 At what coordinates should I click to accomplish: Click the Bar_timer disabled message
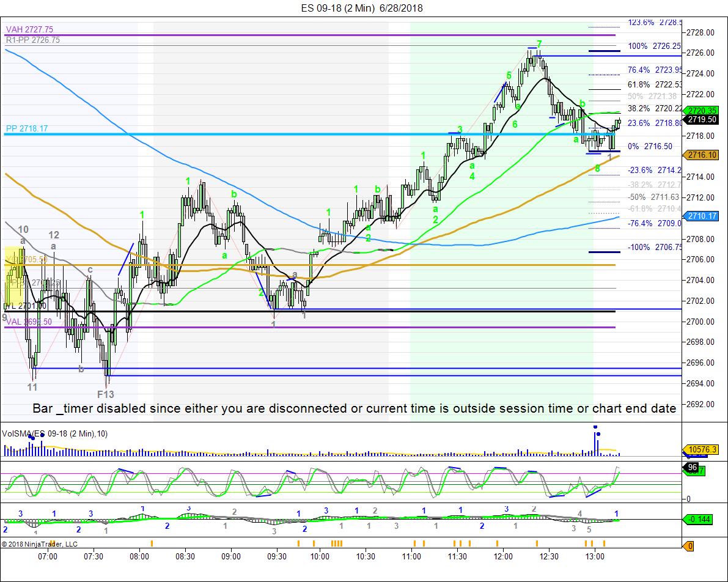355,408
